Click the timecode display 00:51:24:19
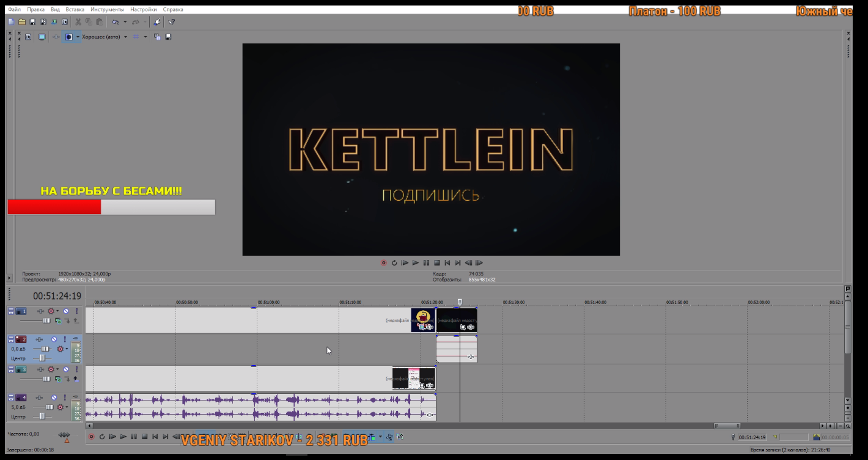Viewport: 868px width, 460px height. [x=57, y=296]
